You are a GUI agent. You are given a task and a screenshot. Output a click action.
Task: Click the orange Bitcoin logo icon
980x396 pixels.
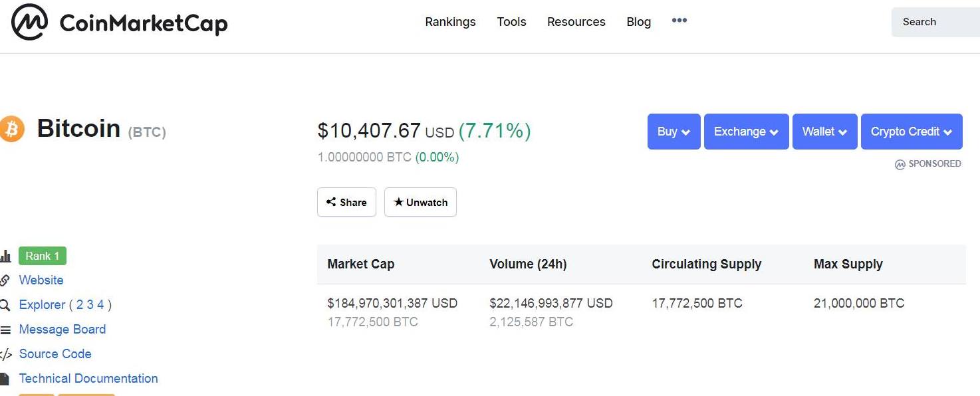point(11,129)
